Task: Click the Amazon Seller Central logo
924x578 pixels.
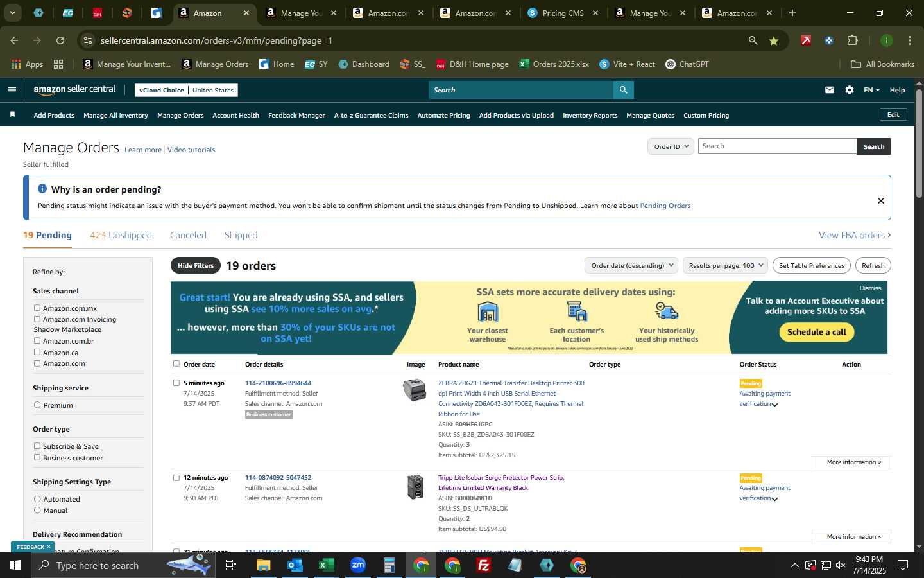Action: click(74, 90)
